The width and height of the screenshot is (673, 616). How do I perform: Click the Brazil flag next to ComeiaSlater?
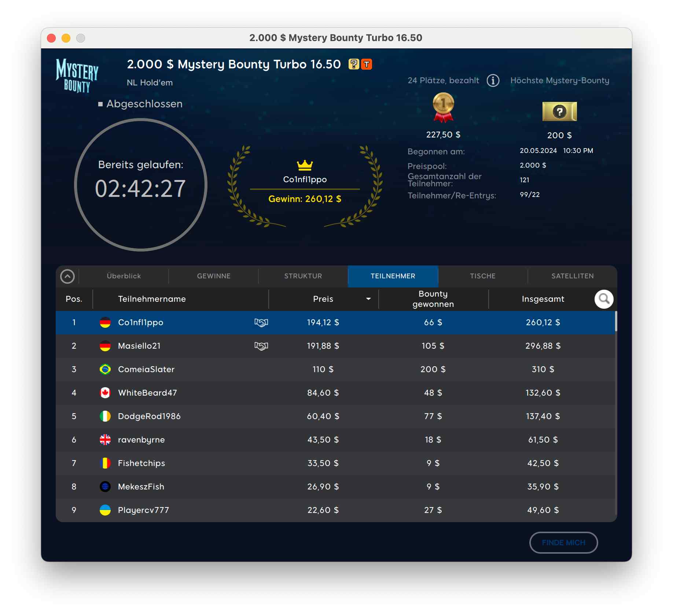click(x=105, y=370)
